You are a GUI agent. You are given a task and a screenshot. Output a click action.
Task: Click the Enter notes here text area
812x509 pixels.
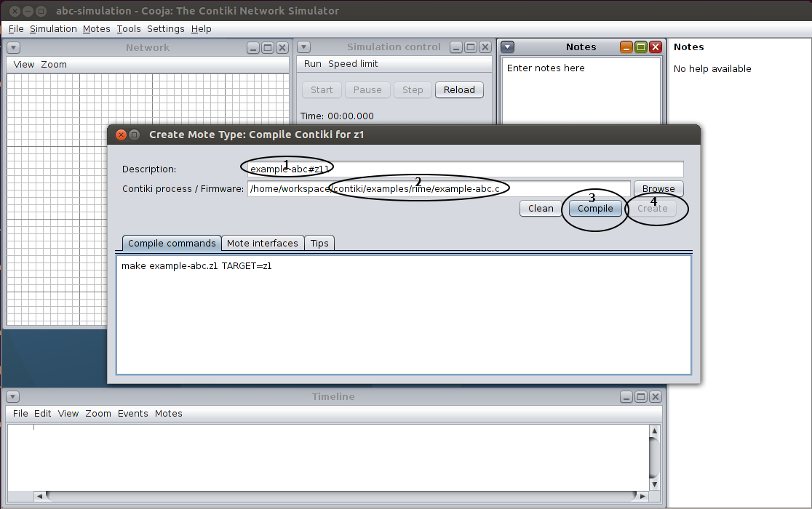pos(581,91)
